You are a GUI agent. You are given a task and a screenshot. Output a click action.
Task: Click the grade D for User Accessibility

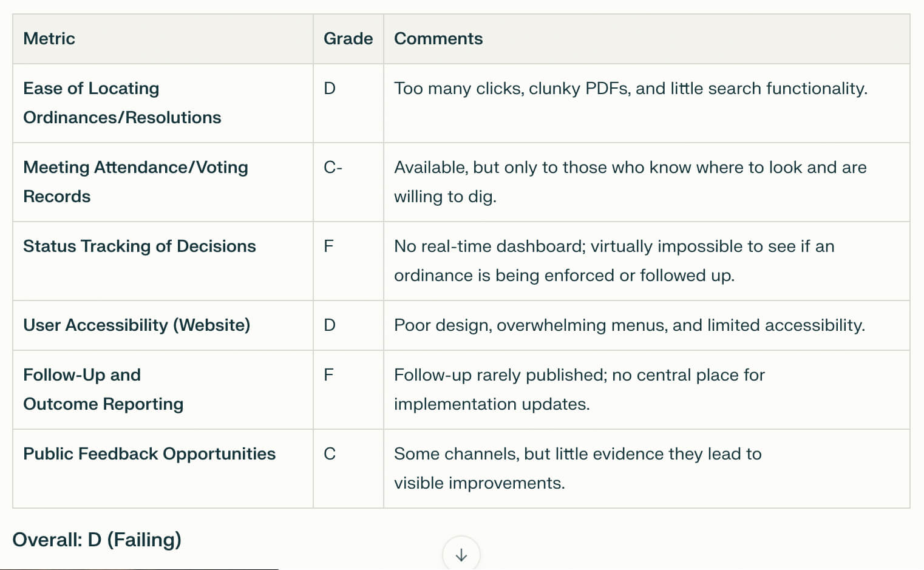348,325
